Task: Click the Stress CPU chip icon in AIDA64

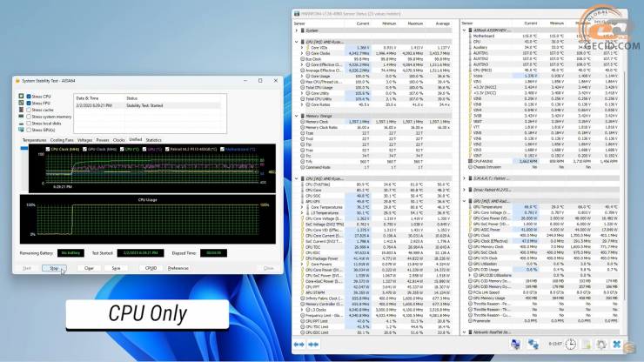Action: (x=22, y=96)
